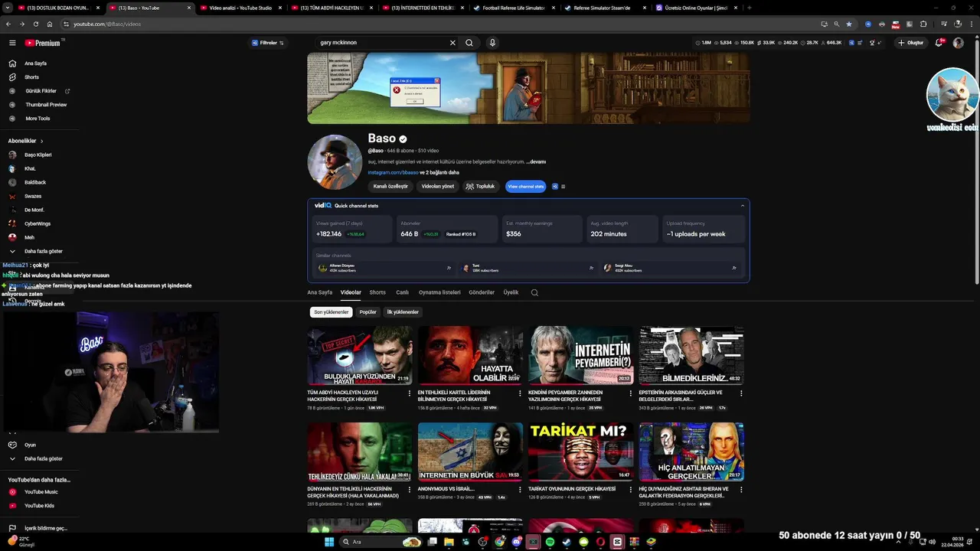Switch to the Ana Sayfa channel tab
This screenshot has width=980, height=551.
(320, 292)
